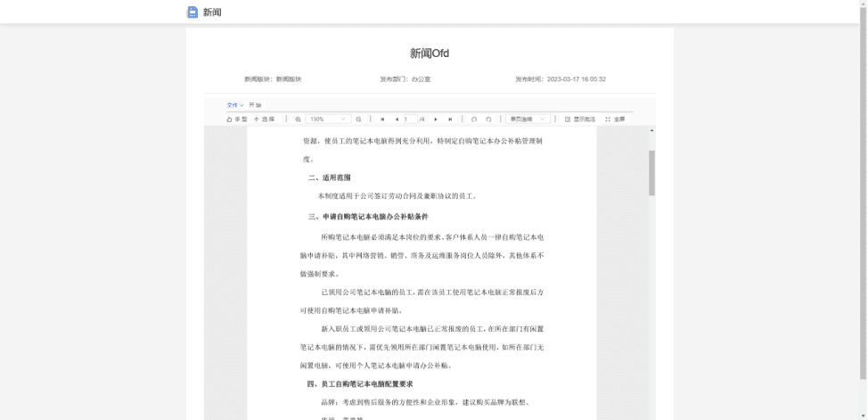The width and height of the screenshot is (868, 420).
Task: Open the 文件 menu dropdown
Action: (234, 104)
